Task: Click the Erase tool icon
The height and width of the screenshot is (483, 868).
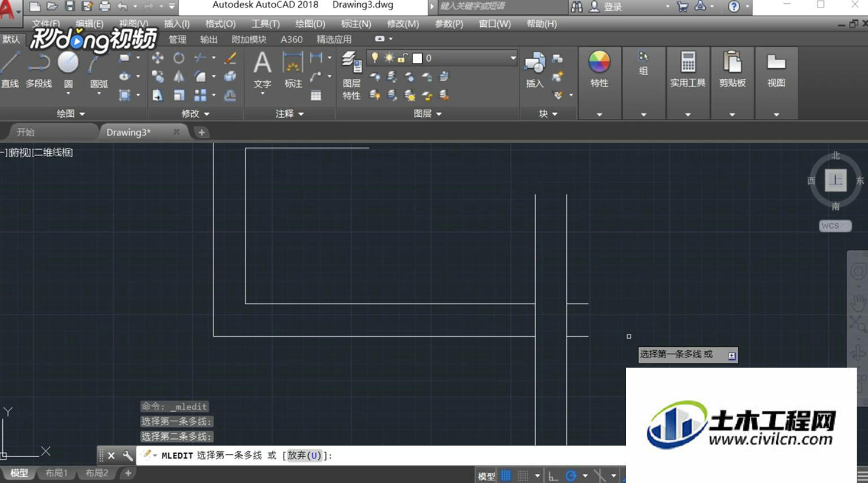Action: point(230,58)
